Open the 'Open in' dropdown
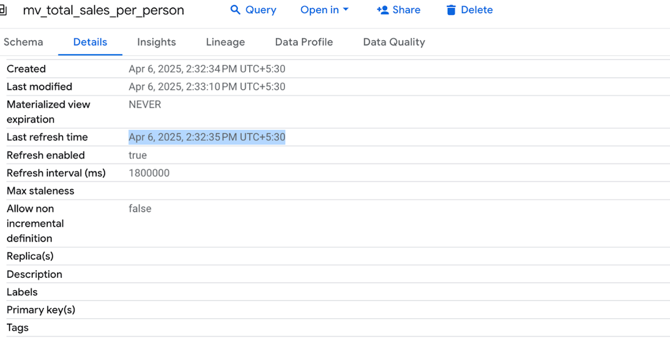This screenshot has width=670, height=360. pos(324,10)
